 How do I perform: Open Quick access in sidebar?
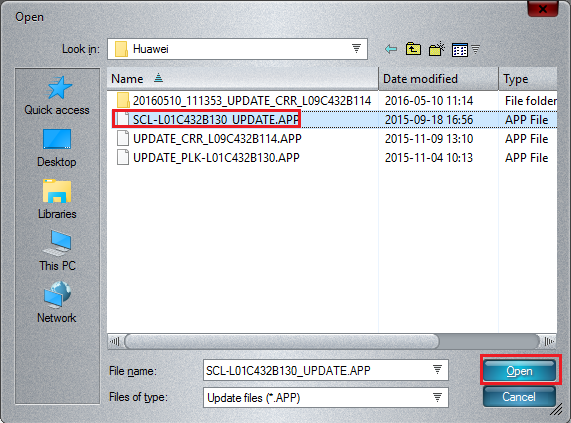coord(57,96)
